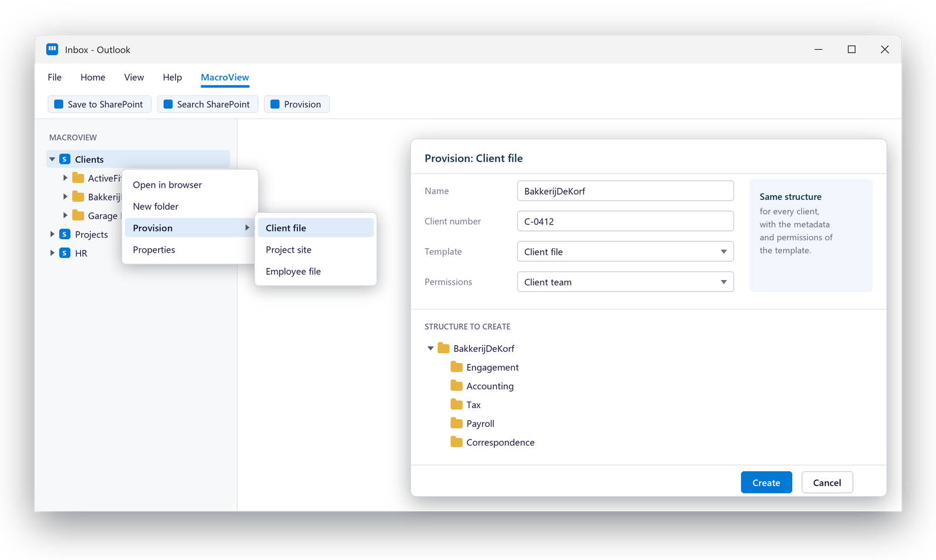Expand the HR tree node
The width and height of the screenshot is (936, 560).
click(x=52, y=253)
